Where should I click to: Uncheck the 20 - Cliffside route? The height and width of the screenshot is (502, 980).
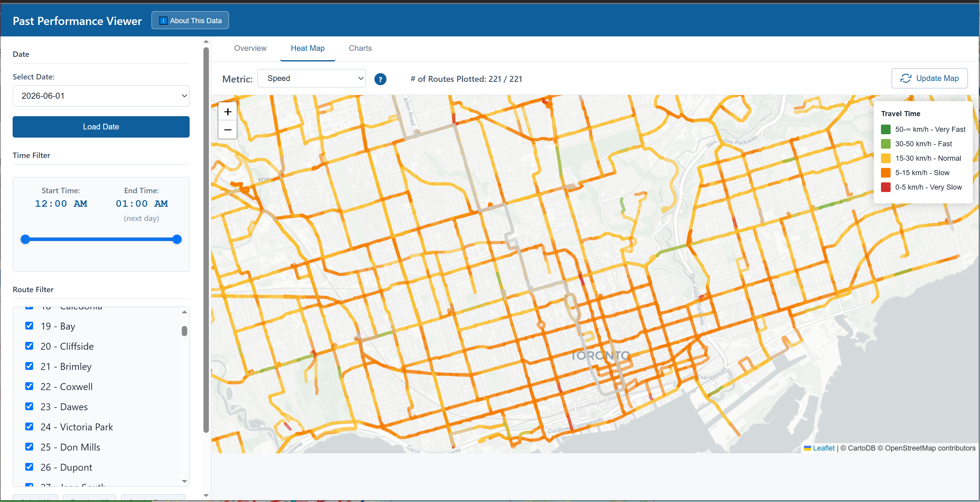coord(29,346)
